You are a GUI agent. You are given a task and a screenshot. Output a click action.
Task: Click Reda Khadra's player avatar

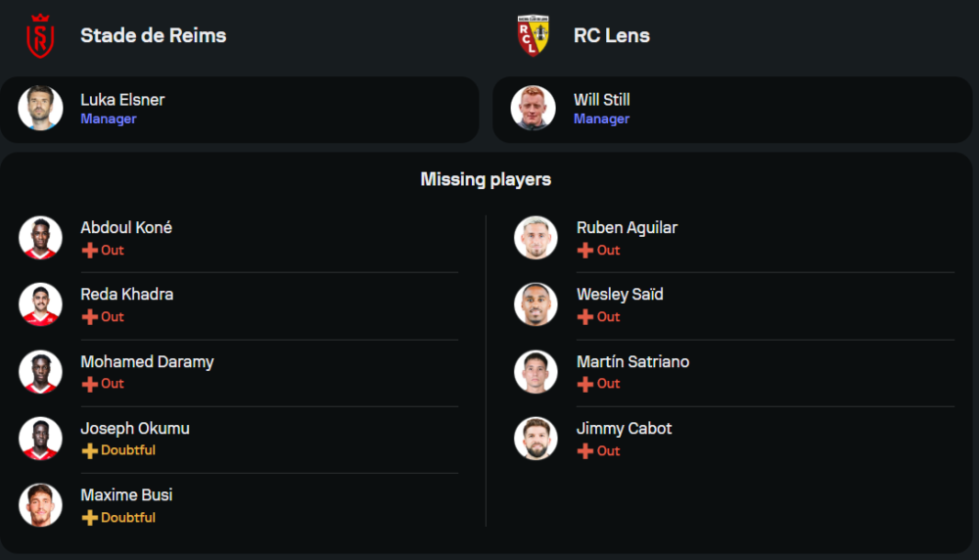(x=40, y=304)
